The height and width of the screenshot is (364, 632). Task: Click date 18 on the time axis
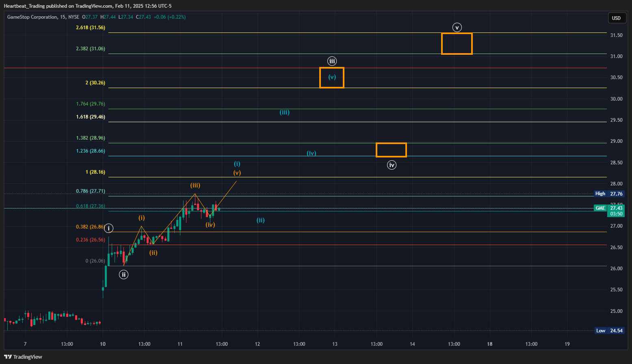click(x=490, y=344)
